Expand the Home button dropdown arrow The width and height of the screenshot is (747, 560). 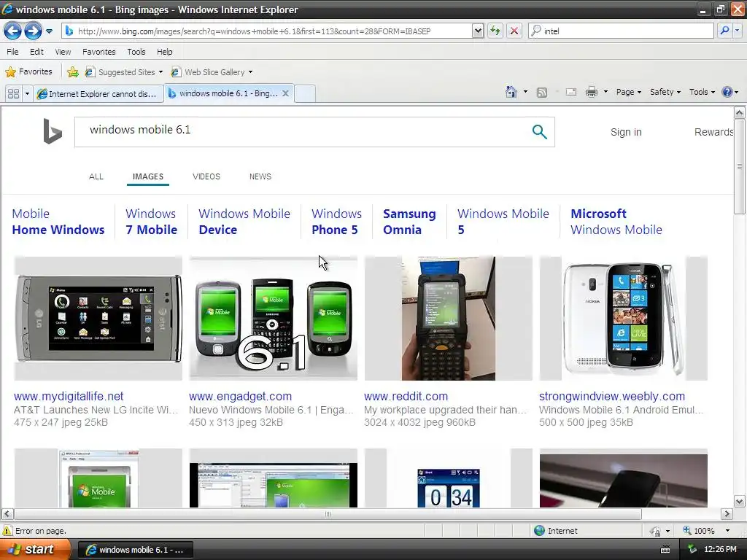525,92
